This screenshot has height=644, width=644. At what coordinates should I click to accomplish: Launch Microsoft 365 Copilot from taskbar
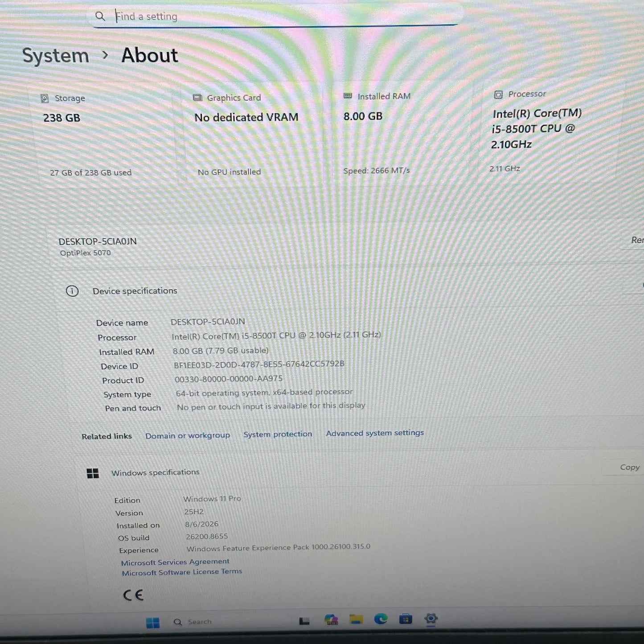331,619
